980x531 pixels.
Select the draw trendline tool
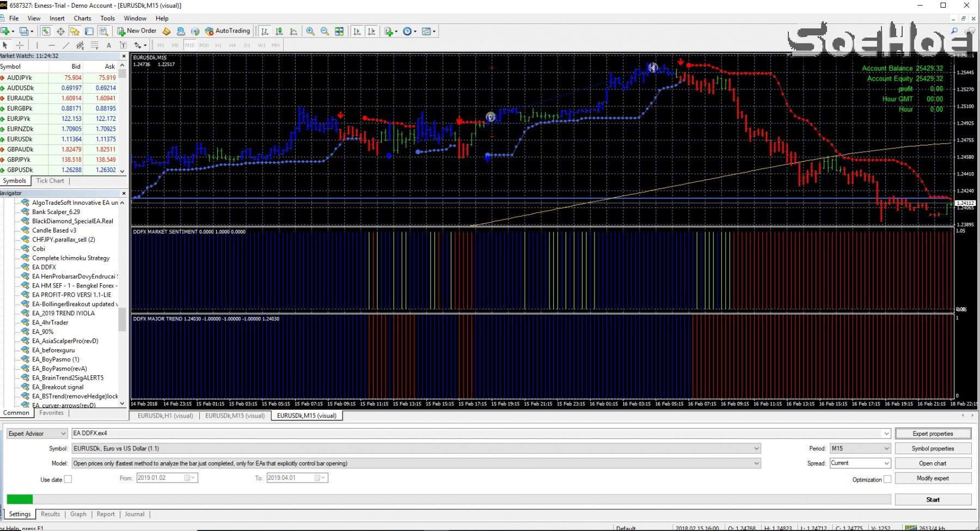tap(66, 45)
